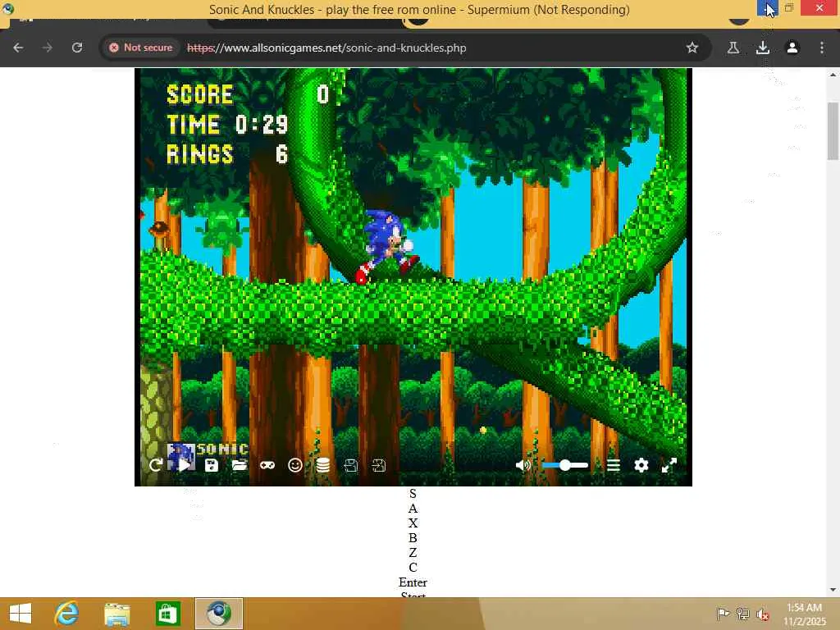Viewport: 840px width, 630px height.
Task: Click the Not secure site info chip
Action: [x=141, y=48]
